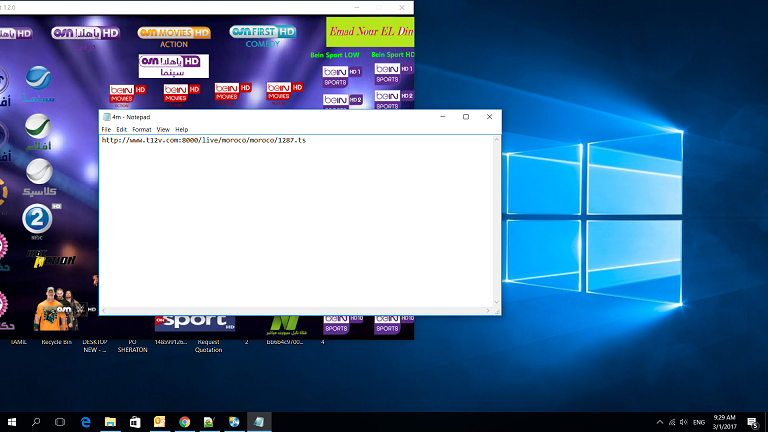768x432 pixels.
Task: Open the MBC Action channel logo
Action: (x=51, y=259)
